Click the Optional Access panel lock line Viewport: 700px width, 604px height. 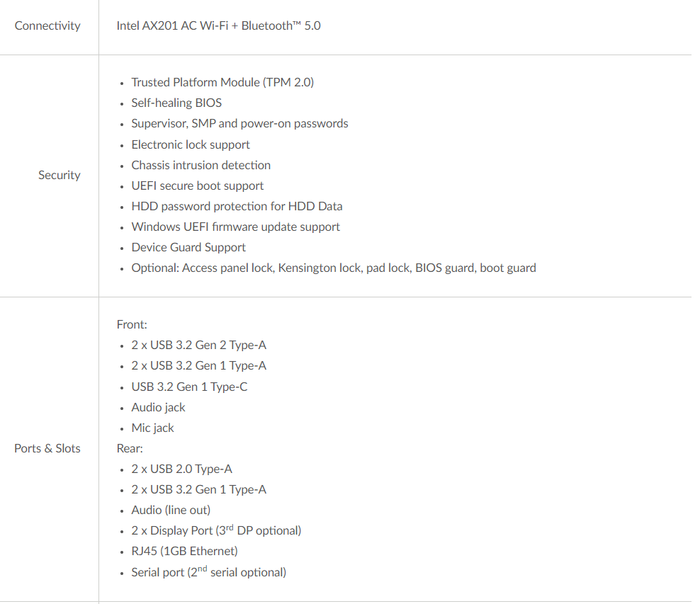click(x=334, y=268)
